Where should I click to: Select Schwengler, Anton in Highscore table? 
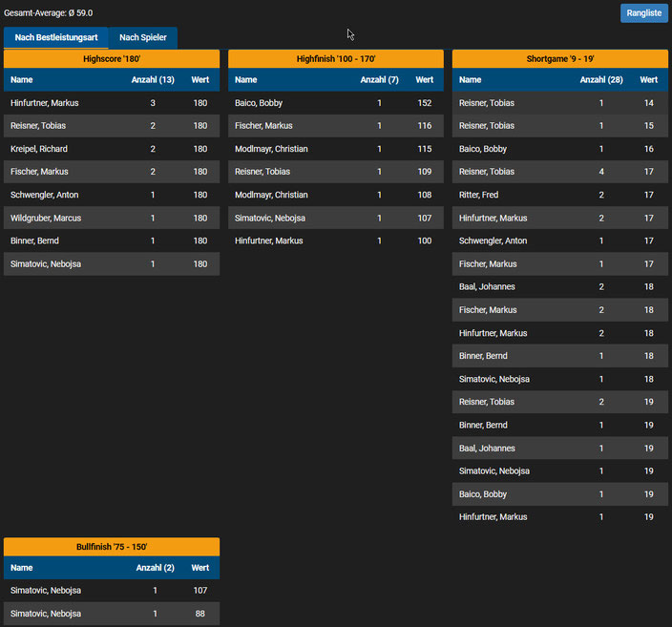coord(112,195)
